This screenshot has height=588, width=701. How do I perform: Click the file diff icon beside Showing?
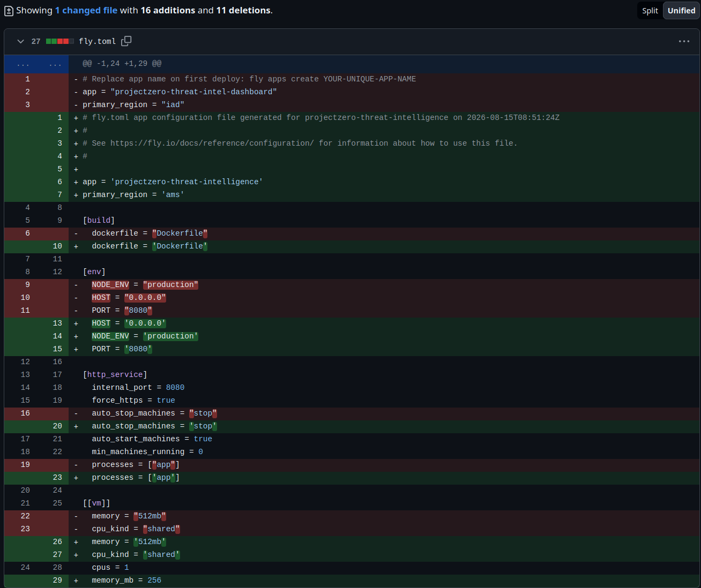(9, 11)
